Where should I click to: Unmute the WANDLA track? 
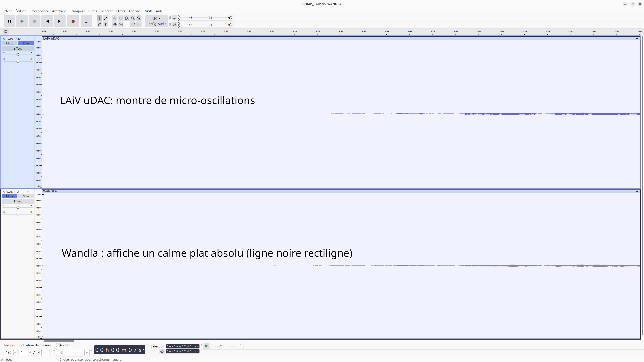(x=10, y=196)
